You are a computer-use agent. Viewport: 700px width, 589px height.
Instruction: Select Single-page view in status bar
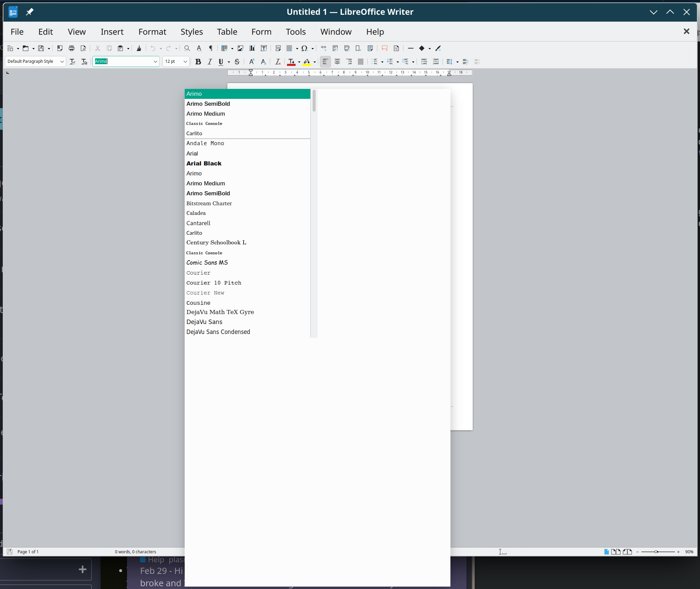click(x=607, y=552)
